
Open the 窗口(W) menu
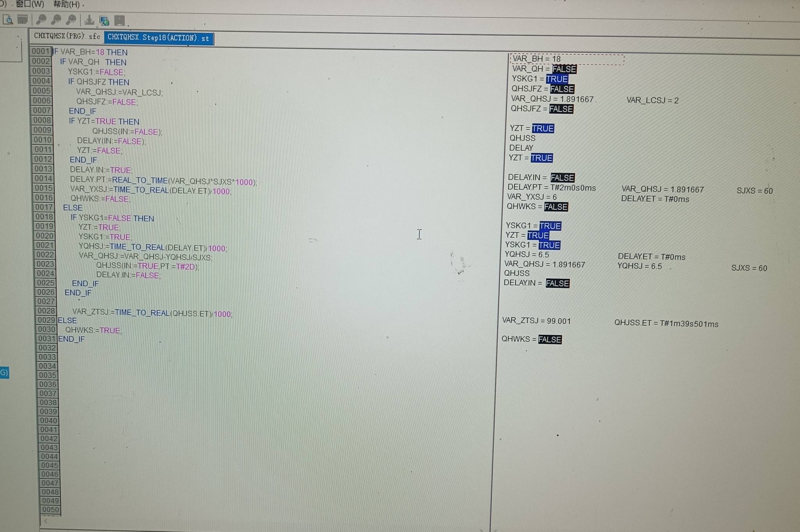pos(30,4)
